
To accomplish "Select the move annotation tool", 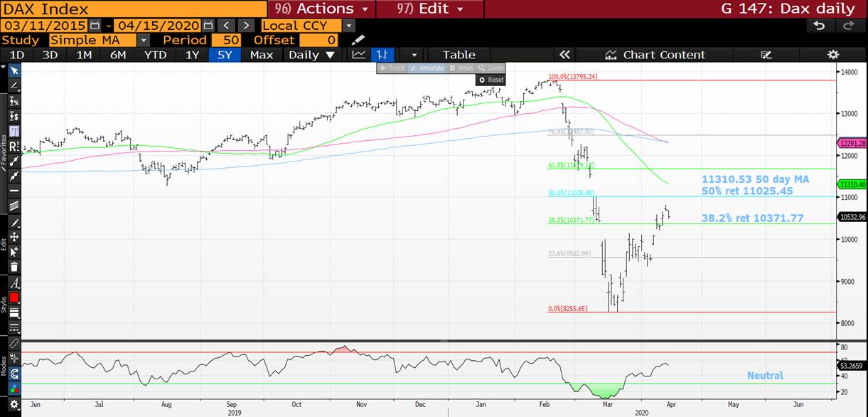I will coord(14,237).
